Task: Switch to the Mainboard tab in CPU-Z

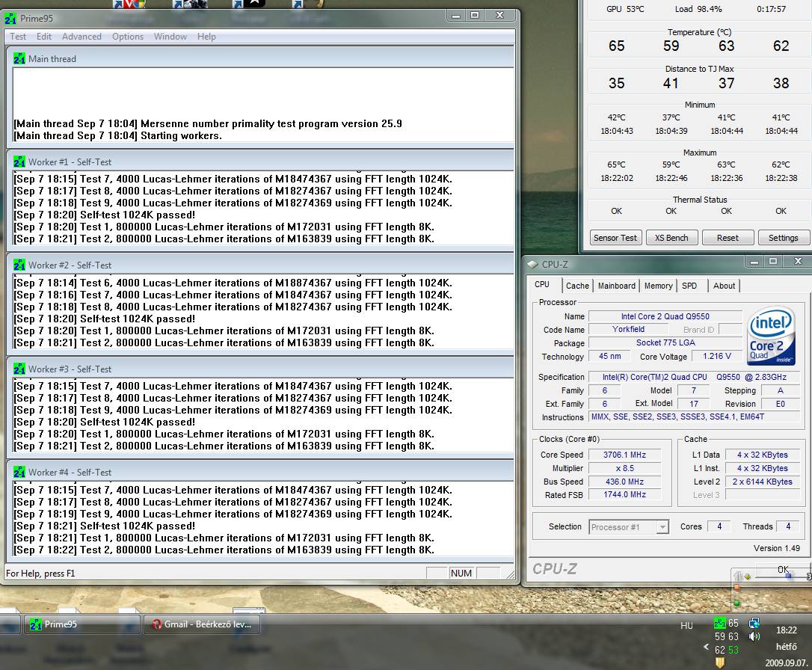Action: (616, 286)
